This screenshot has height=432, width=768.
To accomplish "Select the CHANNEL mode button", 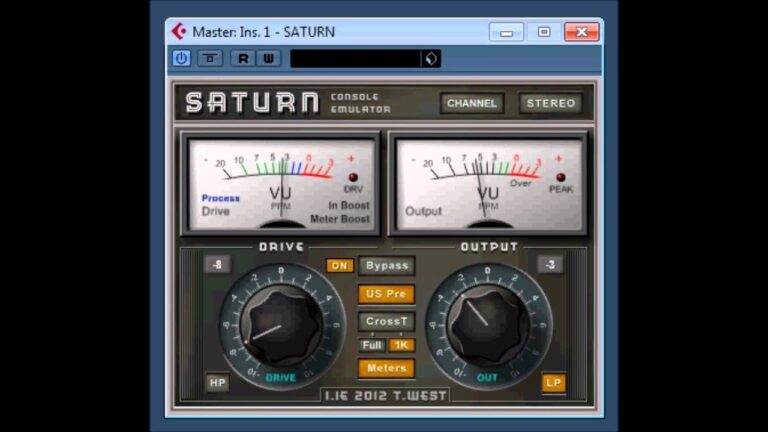I will tap(472, 103).
